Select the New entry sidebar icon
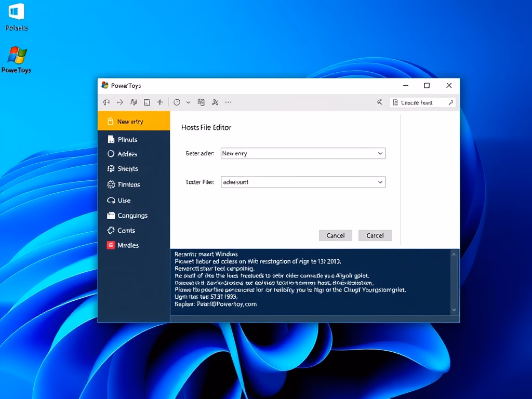The height and width of the screenshot is (399, 532). coord(110,121)
